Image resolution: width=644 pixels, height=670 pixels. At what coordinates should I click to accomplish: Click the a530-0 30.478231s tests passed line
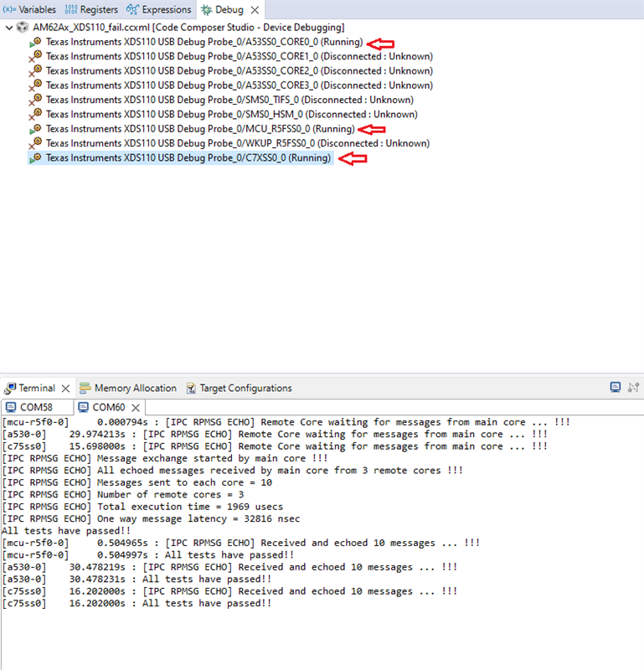[137, 579]
